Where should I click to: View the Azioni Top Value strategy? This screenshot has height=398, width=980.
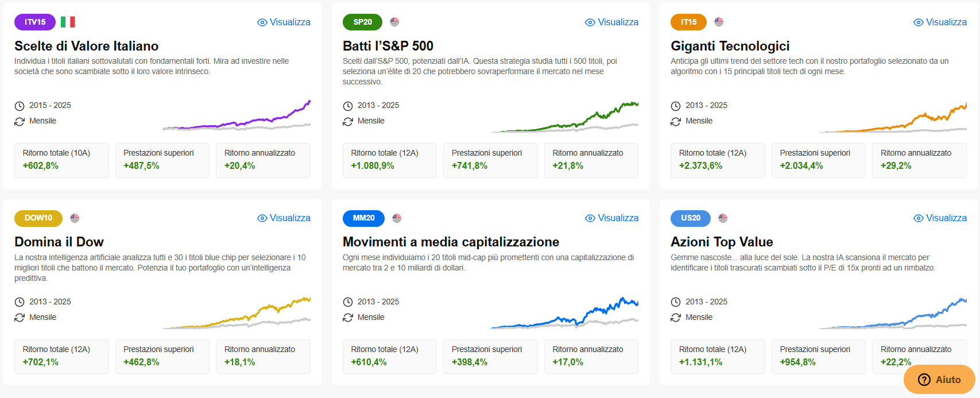(940, 218)
